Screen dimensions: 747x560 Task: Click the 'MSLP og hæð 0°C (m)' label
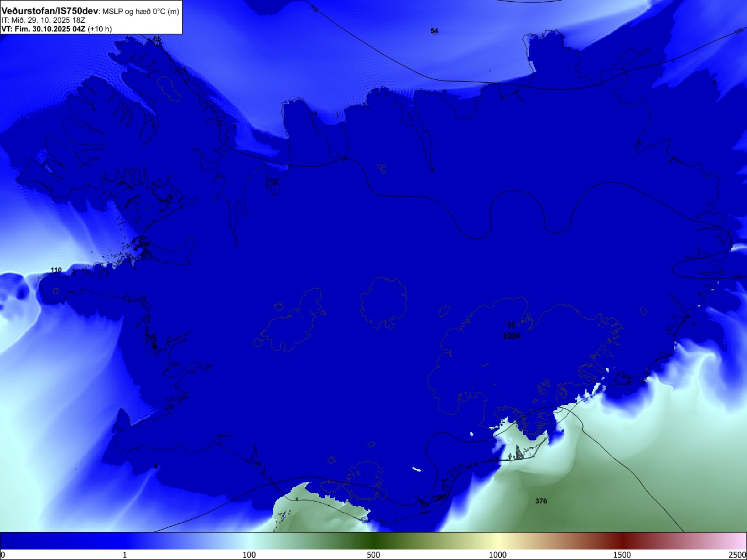click(141, 12)
